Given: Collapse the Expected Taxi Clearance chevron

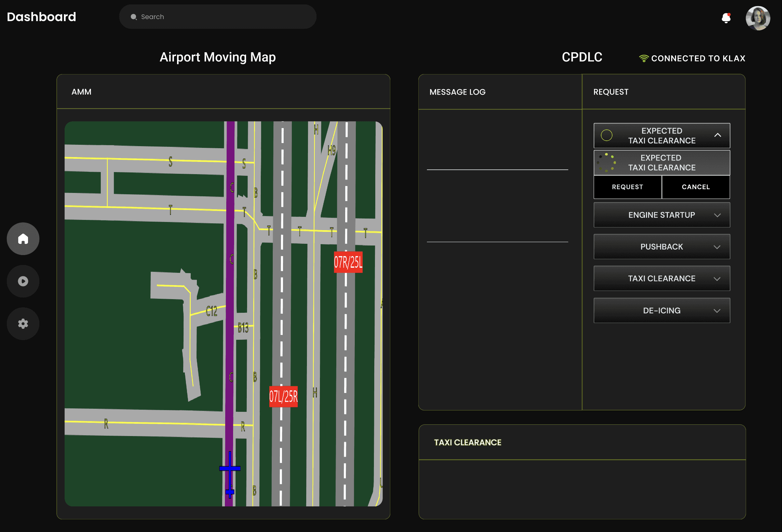Looking at the screenshot, I should coord(717,135).
